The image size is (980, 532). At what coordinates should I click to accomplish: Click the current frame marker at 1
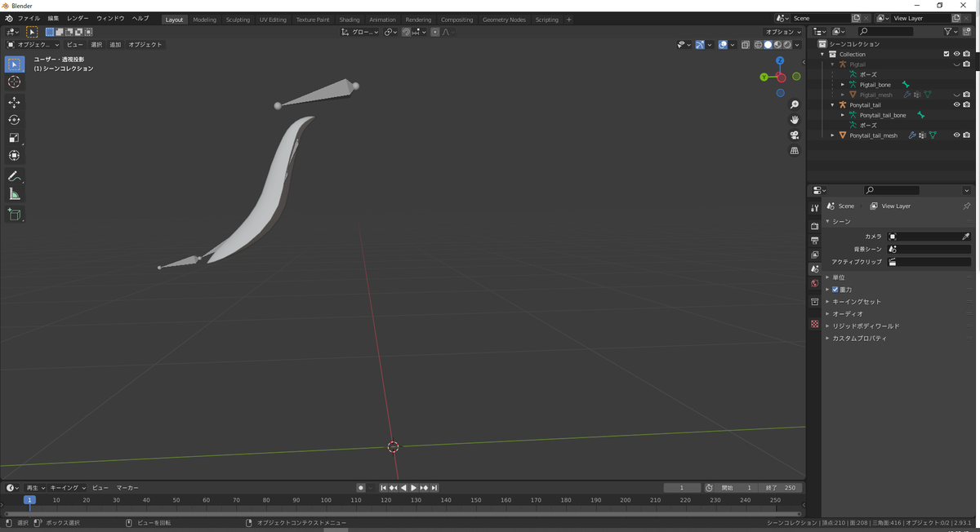29,500
